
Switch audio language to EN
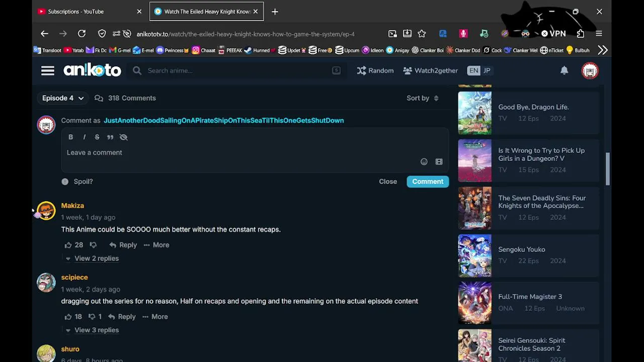(473, 70)
